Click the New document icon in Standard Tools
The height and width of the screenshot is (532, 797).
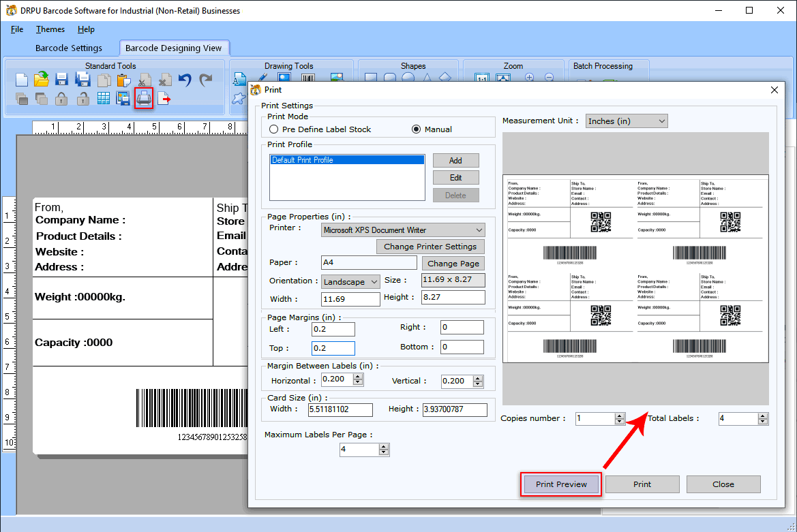point(22,80)
